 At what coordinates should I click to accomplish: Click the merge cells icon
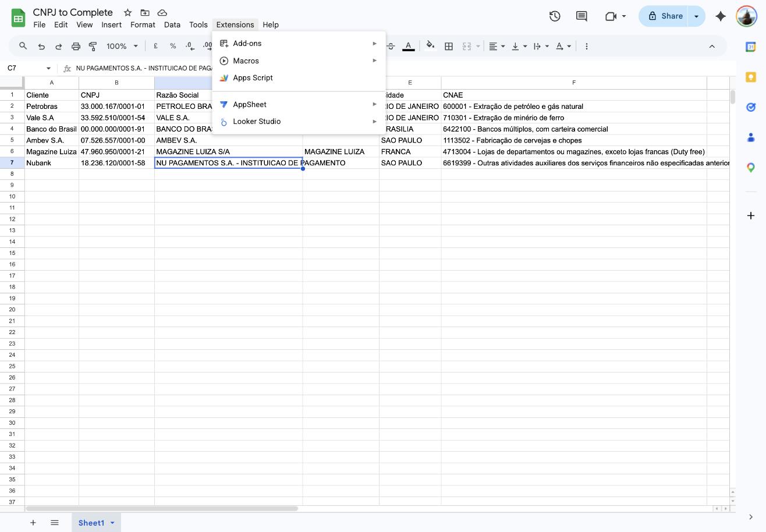click(x=466, y=46)
